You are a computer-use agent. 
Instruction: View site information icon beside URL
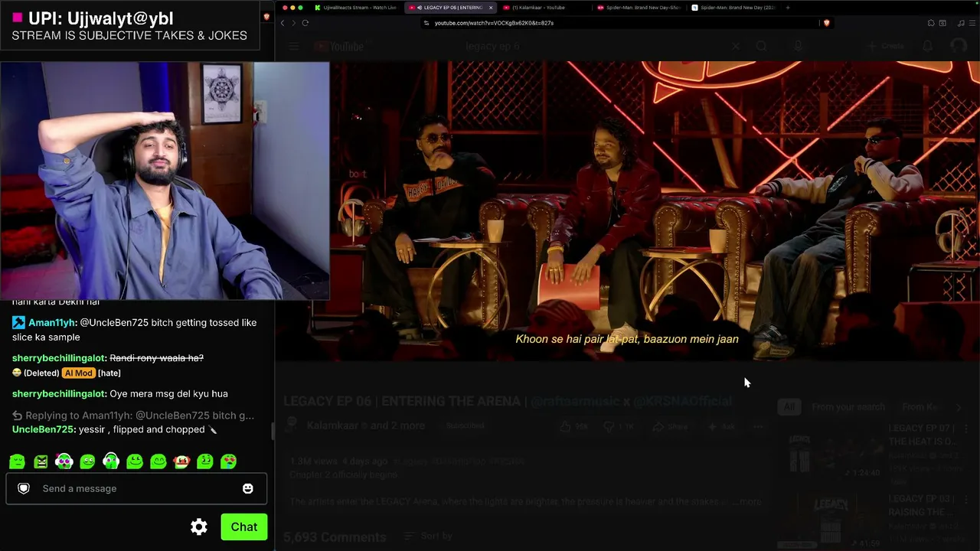[427, 23]
